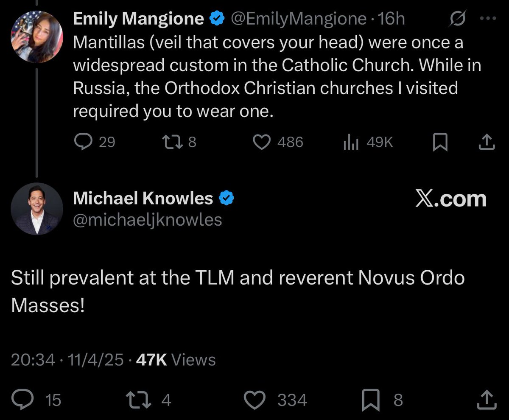Viewport: 509px width, 420px height.
Task: Share Michael Knowles' post
Action: coord(487,399)
